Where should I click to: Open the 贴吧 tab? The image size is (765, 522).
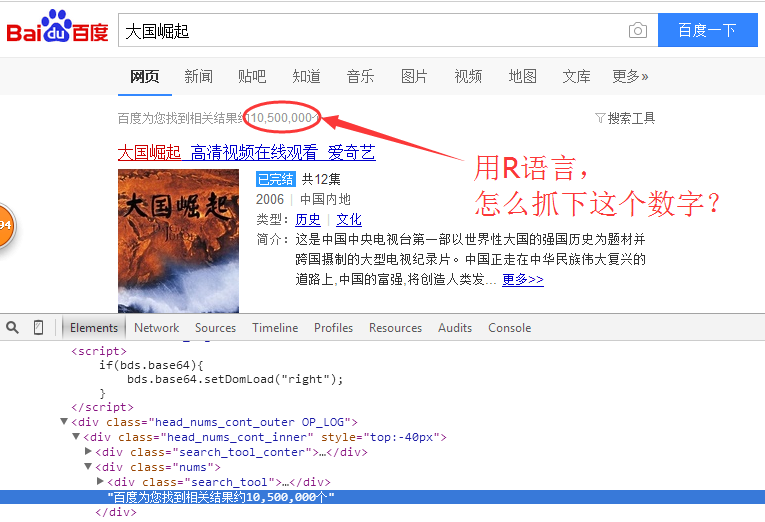252,76
